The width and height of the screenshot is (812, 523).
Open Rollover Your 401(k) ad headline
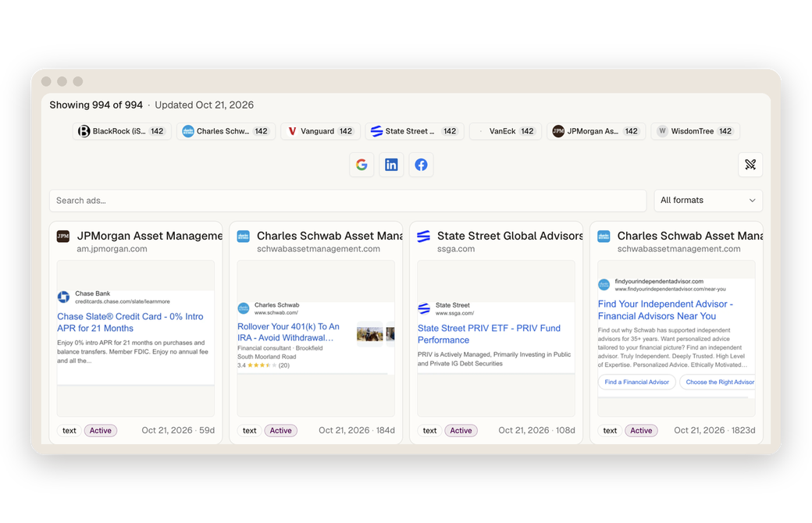[x=288, y=332]
